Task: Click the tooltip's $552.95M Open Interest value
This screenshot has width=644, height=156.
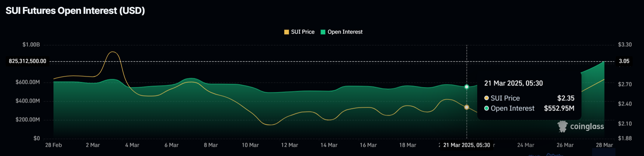Action: (x=559, y=108)
